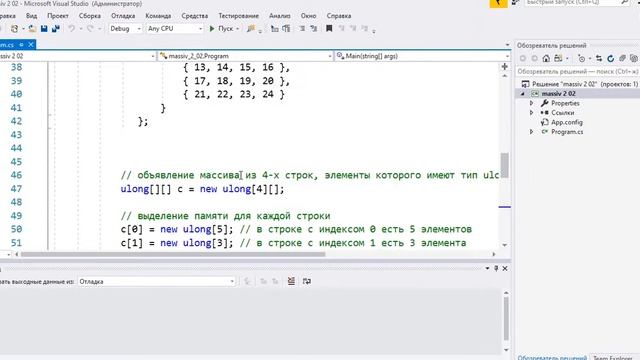Click the Home icon in Solution Explorer
The width and height of the screenshot is (640, 360).
click(546, 59)
